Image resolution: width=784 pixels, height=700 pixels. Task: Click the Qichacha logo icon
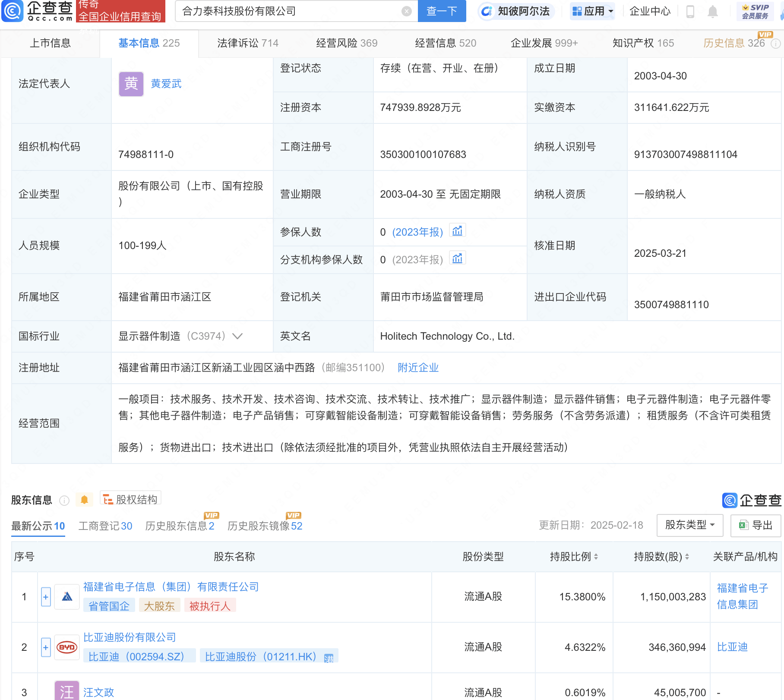[x=13, y=11]
